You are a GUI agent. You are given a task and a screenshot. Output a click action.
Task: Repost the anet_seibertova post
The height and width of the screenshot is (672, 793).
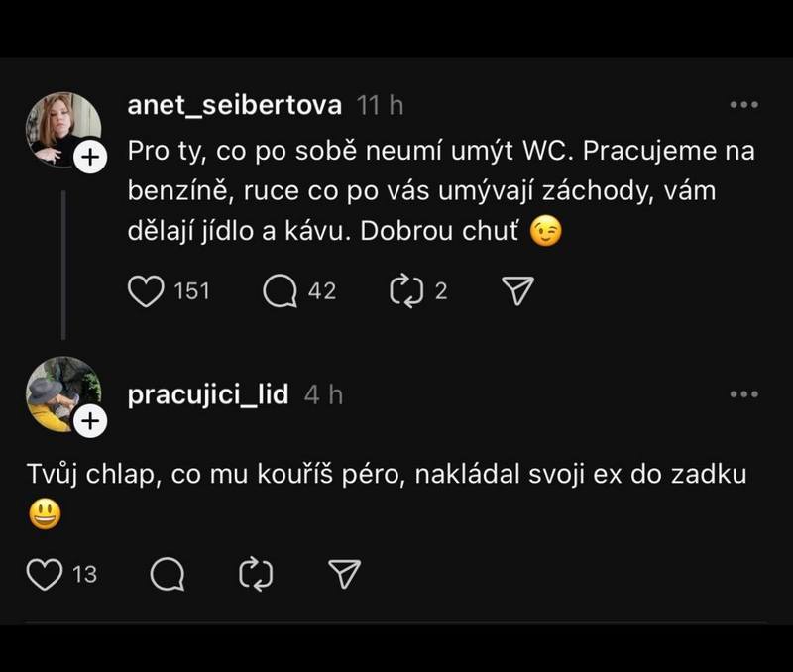(x=407, y=290)
